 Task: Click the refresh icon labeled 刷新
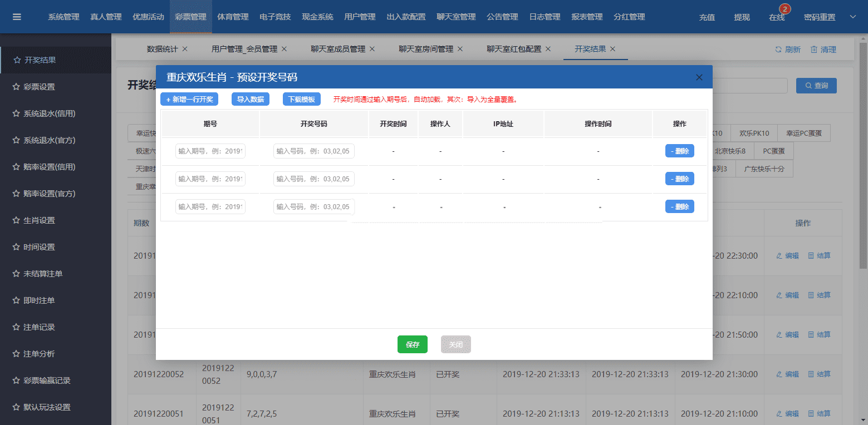pyautogui.click(x=778, y=50)
